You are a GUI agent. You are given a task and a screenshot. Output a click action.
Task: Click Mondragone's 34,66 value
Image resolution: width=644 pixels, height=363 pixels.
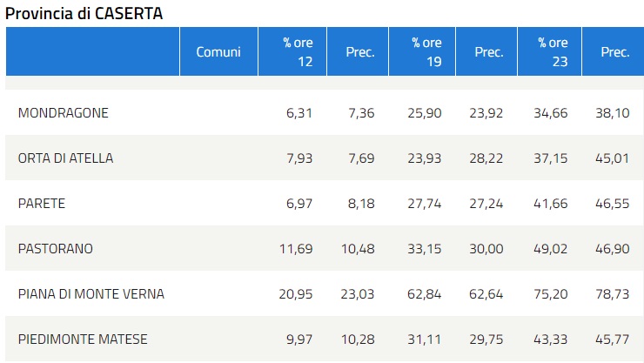tap(553, 113)
